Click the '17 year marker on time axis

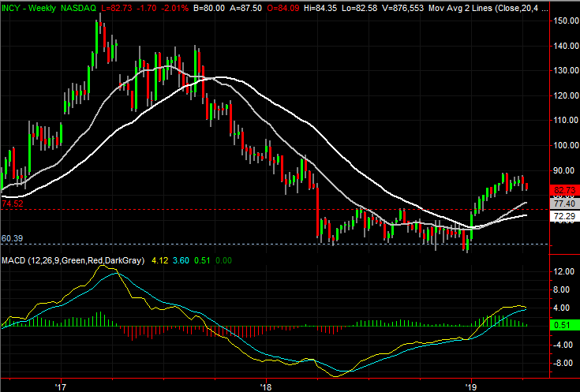[61, 386]
